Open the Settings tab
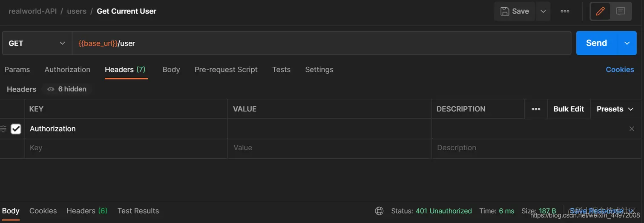This screenshot has height=223, width=644. pyautogui.click(x=319, y=69)
